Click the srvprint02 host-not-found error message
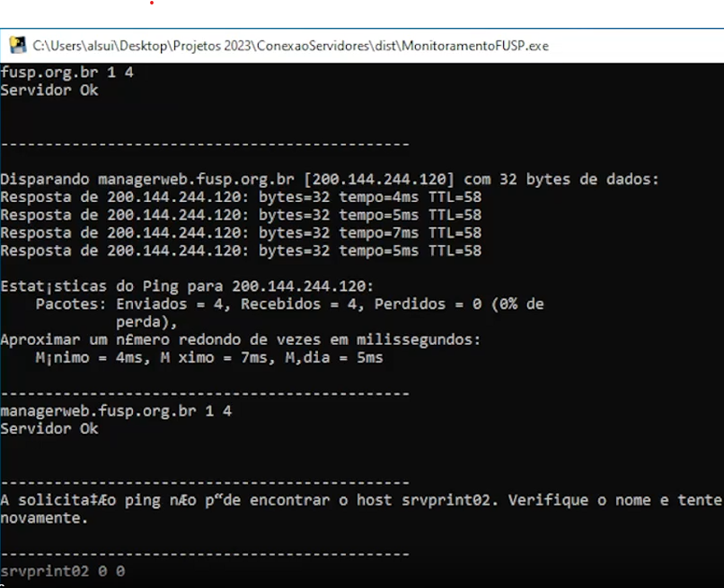 [359, 500]
